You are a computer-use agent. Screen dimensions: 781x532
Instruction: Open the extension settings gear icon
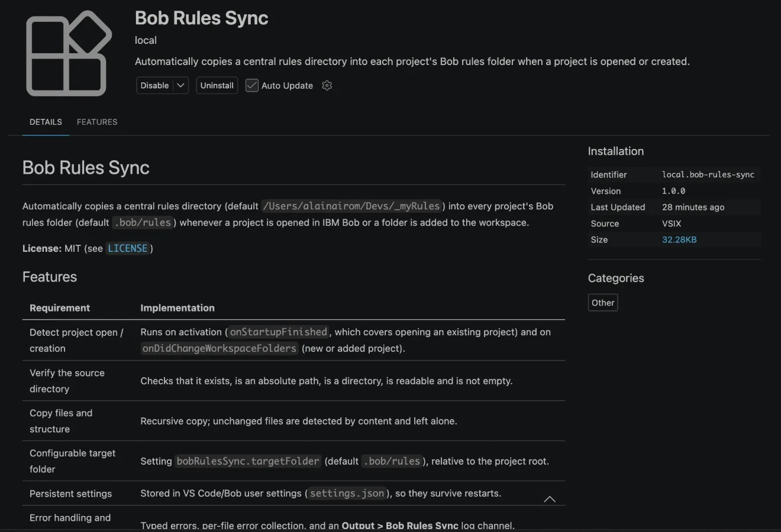(327, 86)
